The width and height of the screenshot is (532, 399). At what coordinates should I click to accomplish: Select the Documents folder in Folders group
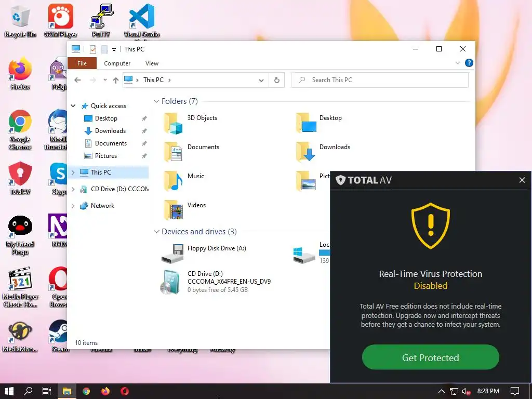point(192,152)
